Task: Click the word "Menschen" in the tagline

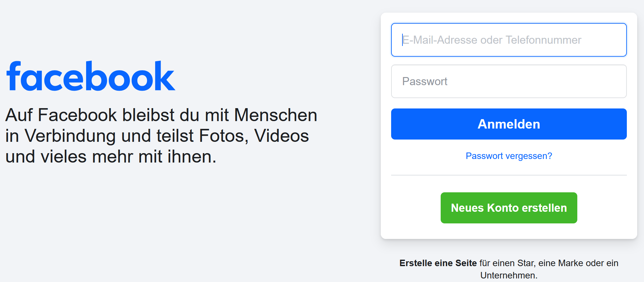Action: (x=276, y=115)
